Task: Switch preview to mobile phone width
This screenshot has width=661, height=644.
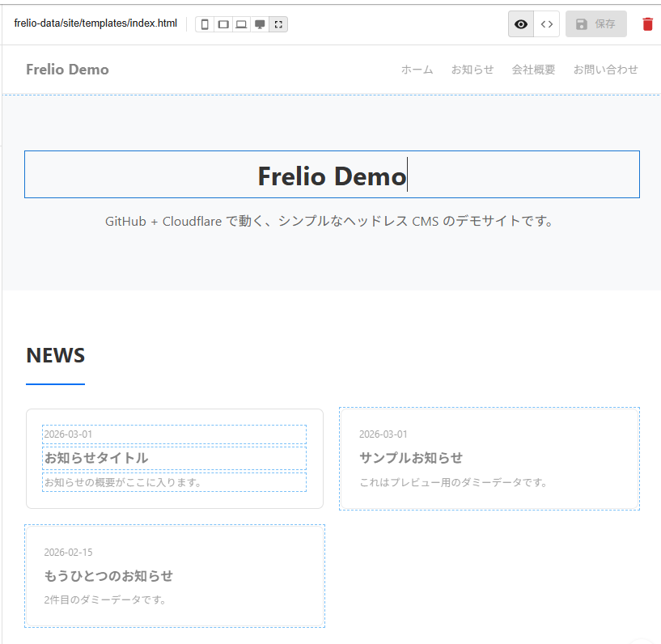Action: tap(205, 24)
